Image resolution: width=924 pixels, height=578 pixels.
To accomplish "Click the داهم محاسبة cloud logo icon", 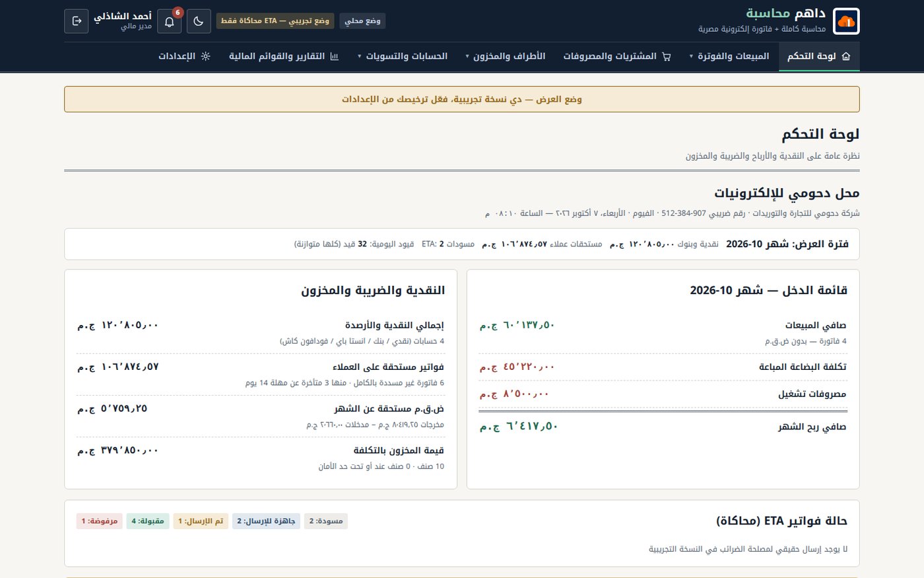I will coord(846,21).
